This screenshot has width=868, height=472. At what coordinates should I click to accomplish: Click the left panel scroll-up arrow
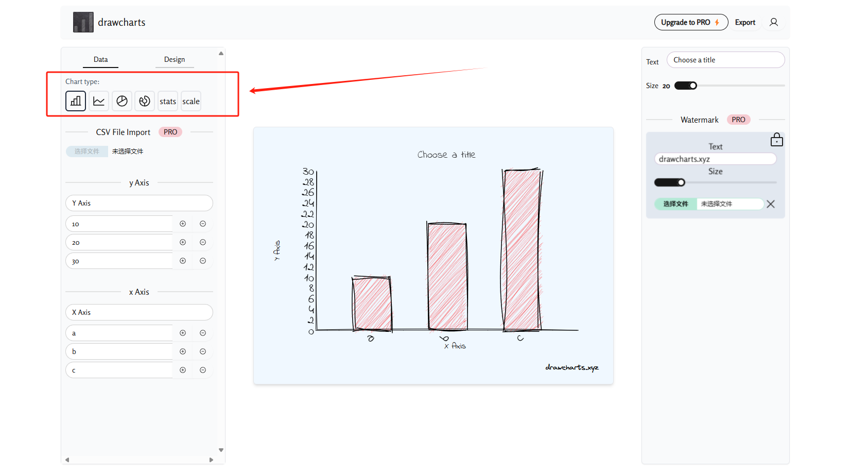[221, 53]
